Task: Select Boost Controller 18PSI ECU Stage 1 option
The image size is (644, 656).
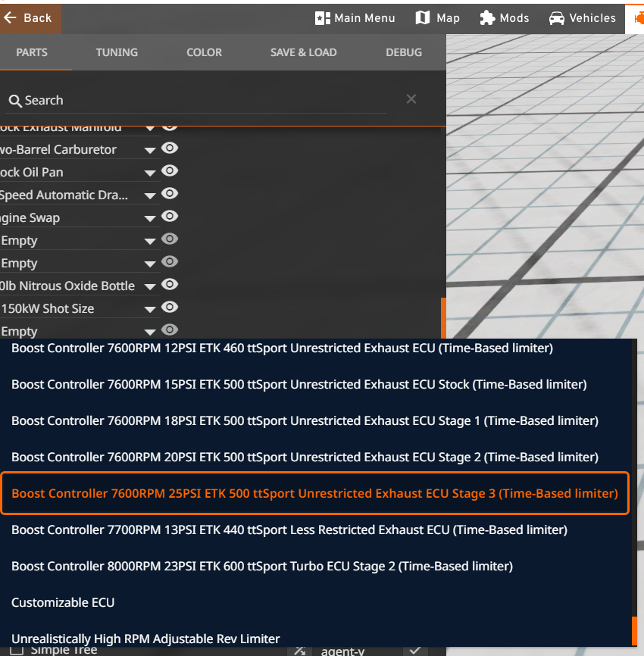Action: pos(315,421)
